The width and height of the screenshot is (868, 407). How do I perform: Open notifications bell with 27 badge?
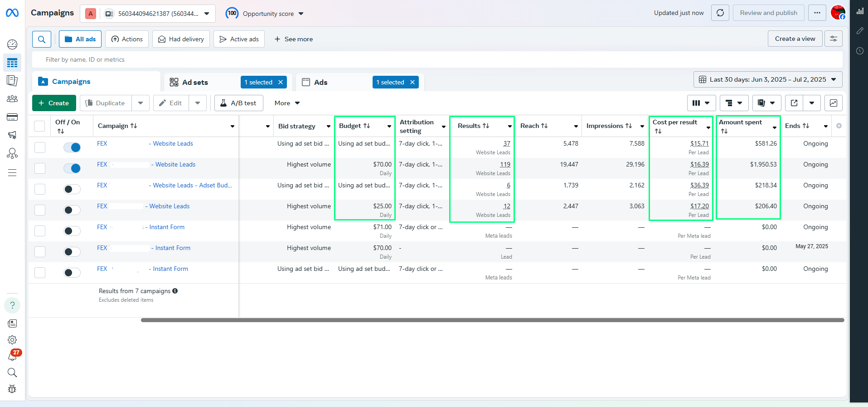click(12, 356)
